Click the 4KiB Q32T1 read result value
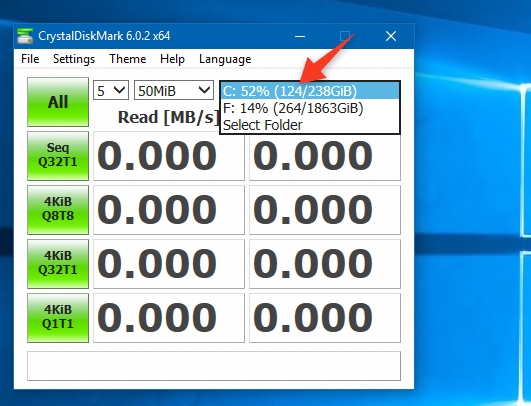The height and width of the screenshot is (406, 531). coord(169,264)
